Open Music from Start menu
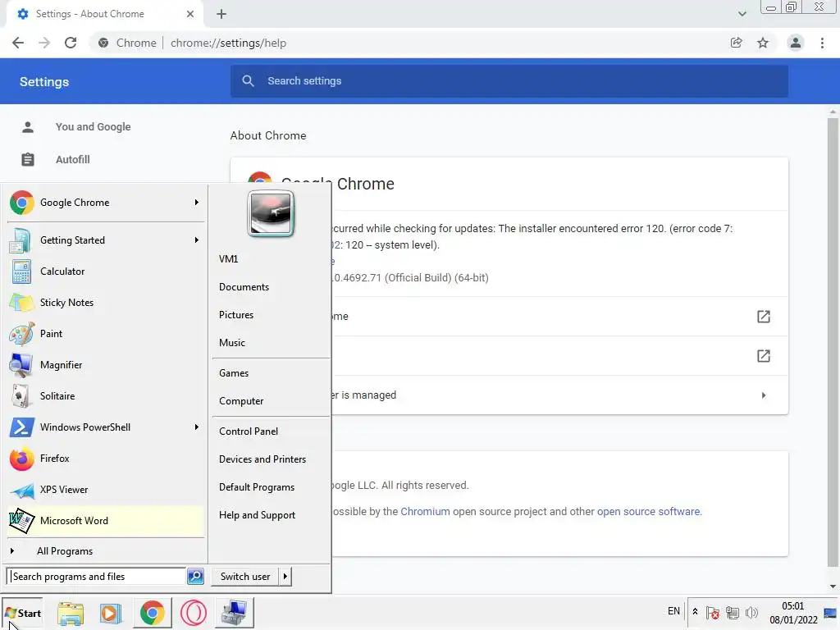 click(232, 343)
